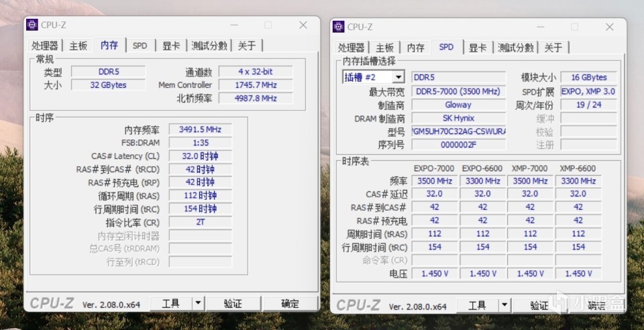
Task: Expand 工具 dropdown arrow in left CPU-Z window
Action: (198, 304)
